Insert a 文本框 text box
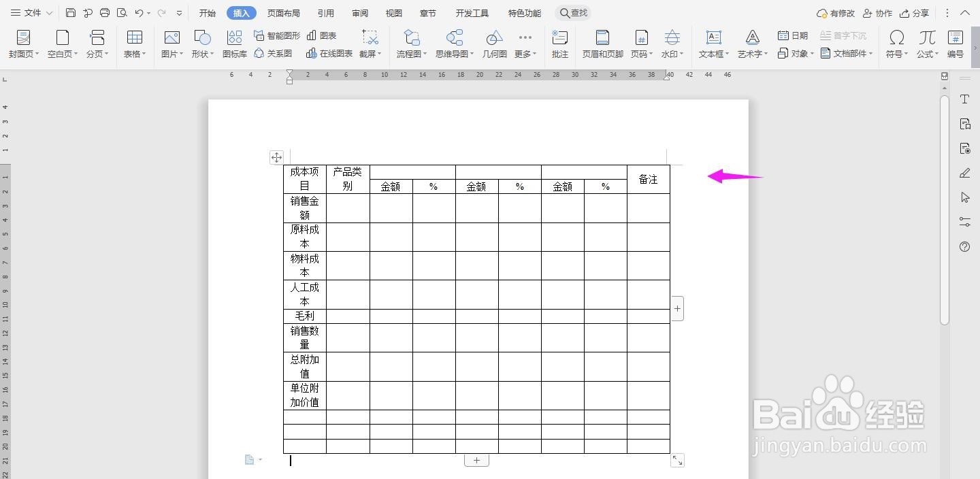The height and width of the screenshot is (479, 980). [714, 44]
